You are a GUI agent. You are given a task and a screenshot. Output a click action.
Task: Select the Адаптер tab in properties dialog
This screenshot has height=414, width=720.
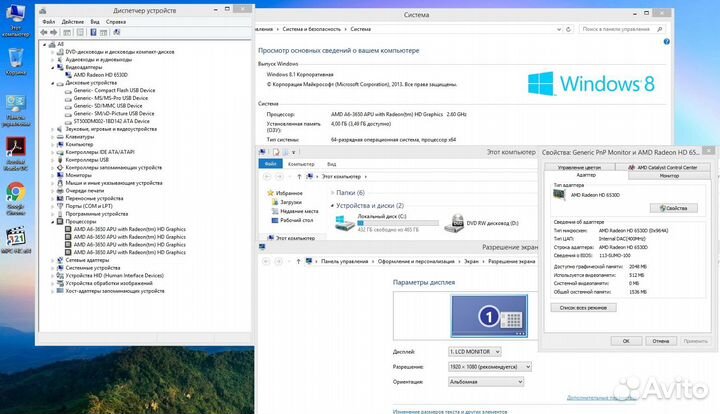click(x=586, y=175)
